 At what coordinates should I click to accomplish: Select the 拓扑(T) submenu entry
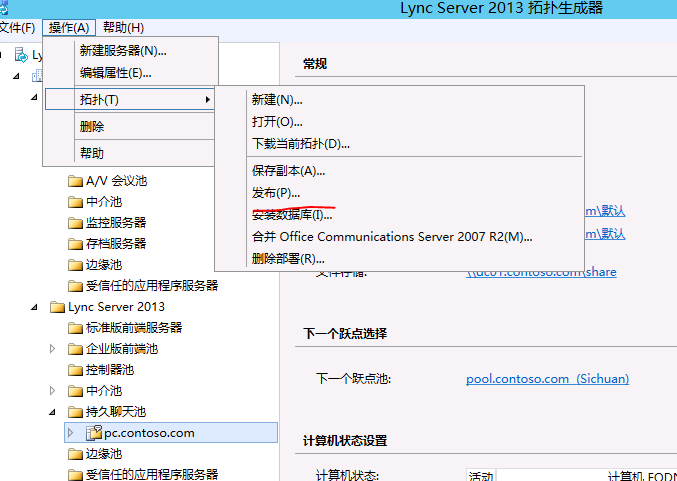coord(130,99)
